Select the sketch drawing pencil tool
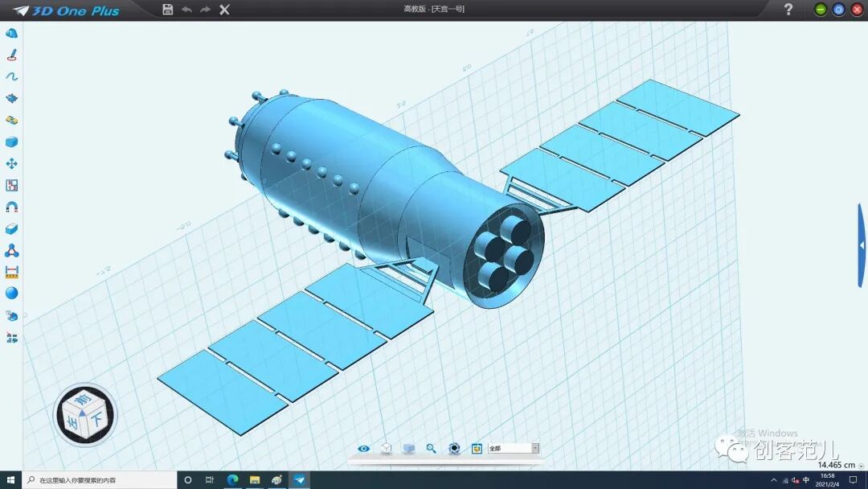Viewport: 868px width, 489px height. pos(11,55)
